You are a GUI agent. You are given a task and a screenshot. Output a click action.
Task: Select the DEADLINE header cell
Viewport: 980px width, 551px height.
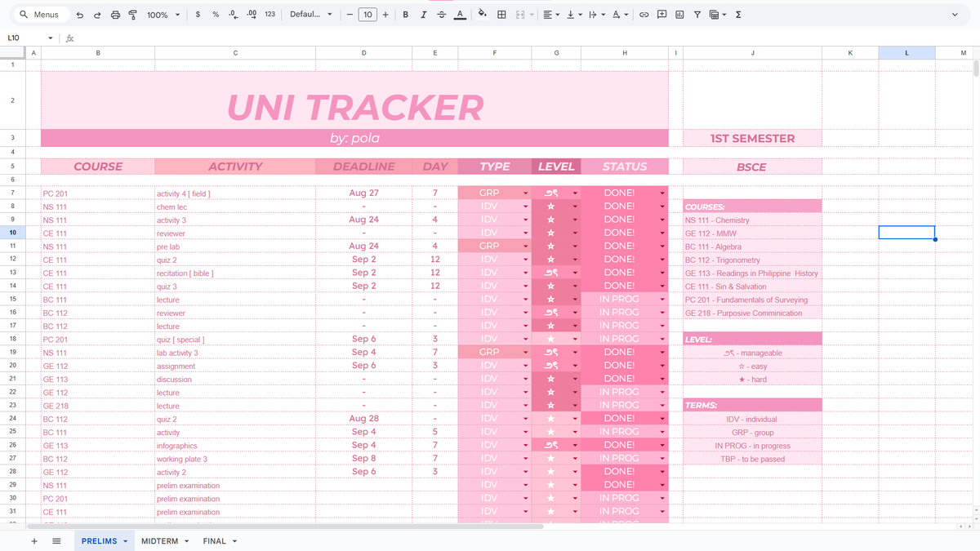(x=364, y=167)
